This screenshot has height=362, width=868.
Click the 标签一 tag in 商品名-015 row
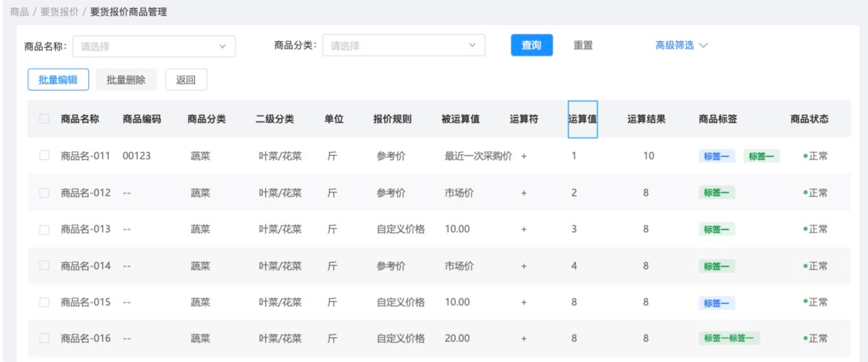point(717,303)
